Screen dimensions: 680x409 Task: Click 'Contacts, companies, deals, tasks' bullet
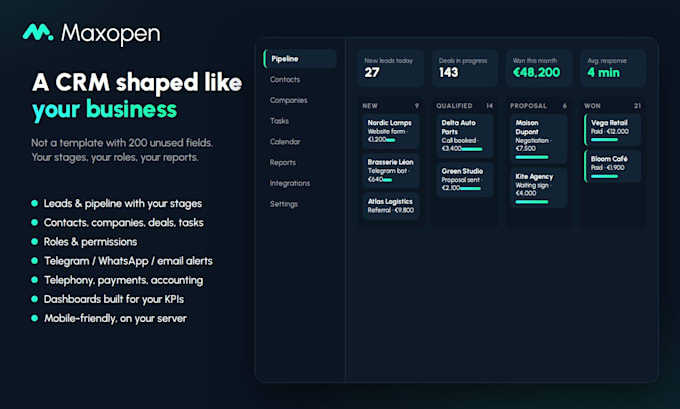pyautogui.click(x=124, y=222)
